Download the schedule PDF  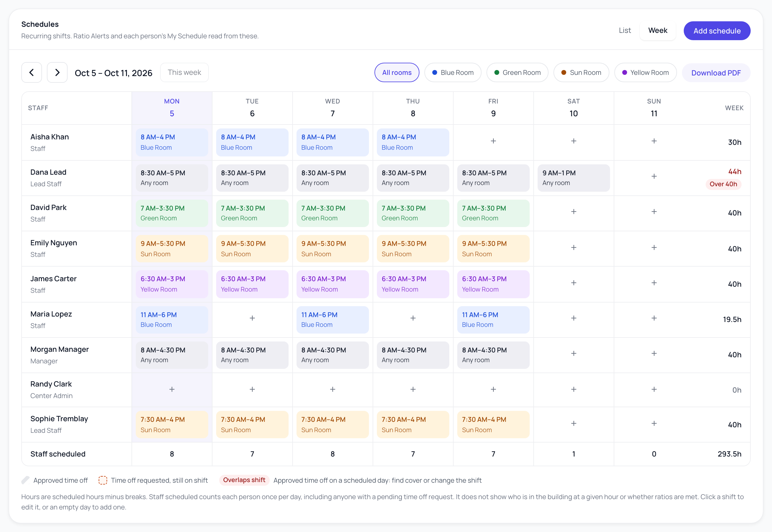(716, 73)
